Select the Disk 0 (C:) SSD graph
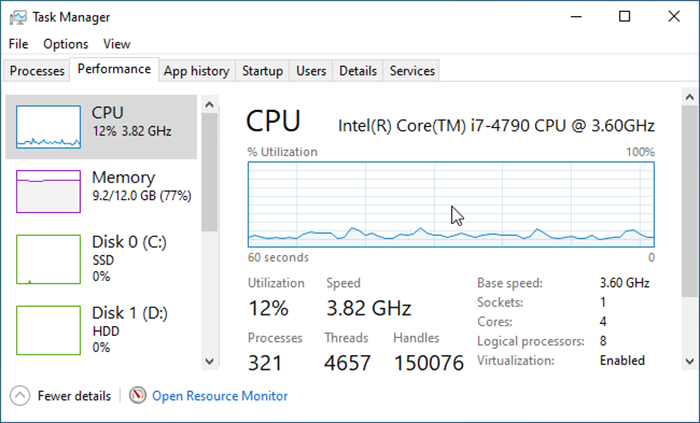Image resolution: width=700 pixels, height=423 pixels. pos(49,259)
